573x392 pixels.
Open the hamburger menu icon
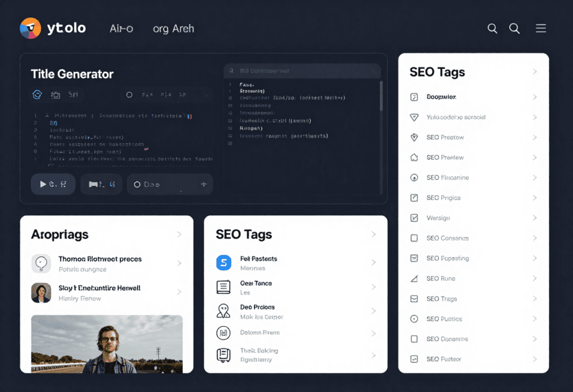tap(541, 28)
